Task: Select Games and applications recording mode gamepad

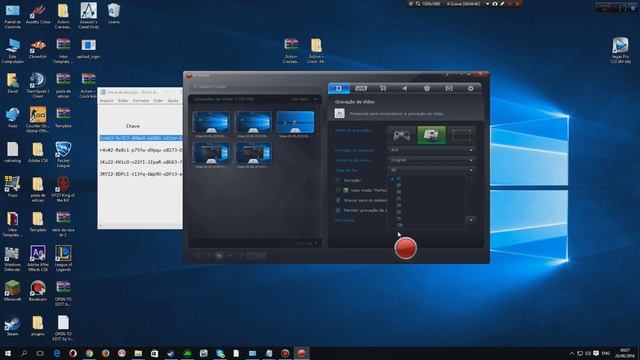Action: pos(401,135)
